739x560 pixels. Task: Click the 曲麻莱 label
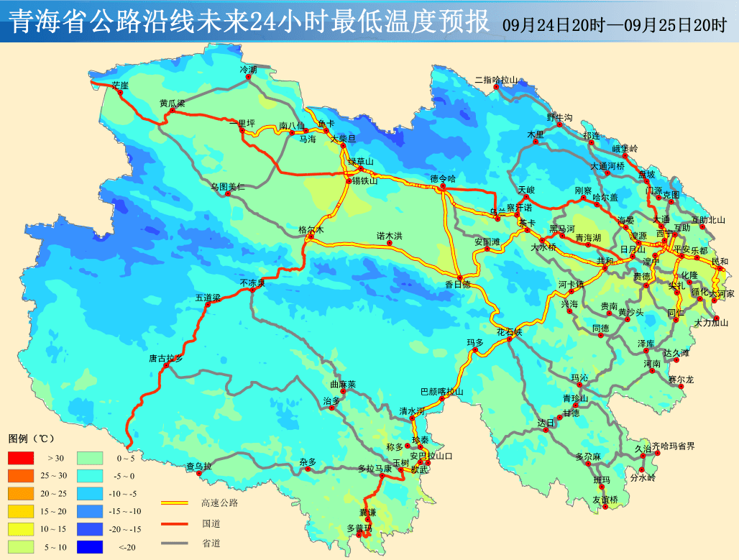click(343, 385)
